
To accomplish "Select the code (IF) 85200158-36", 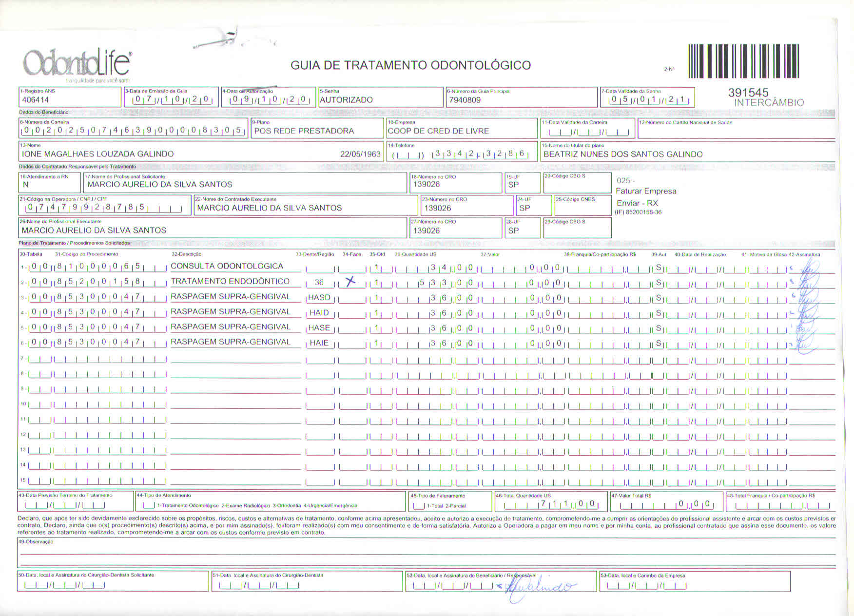I will [x=638, y=212].
